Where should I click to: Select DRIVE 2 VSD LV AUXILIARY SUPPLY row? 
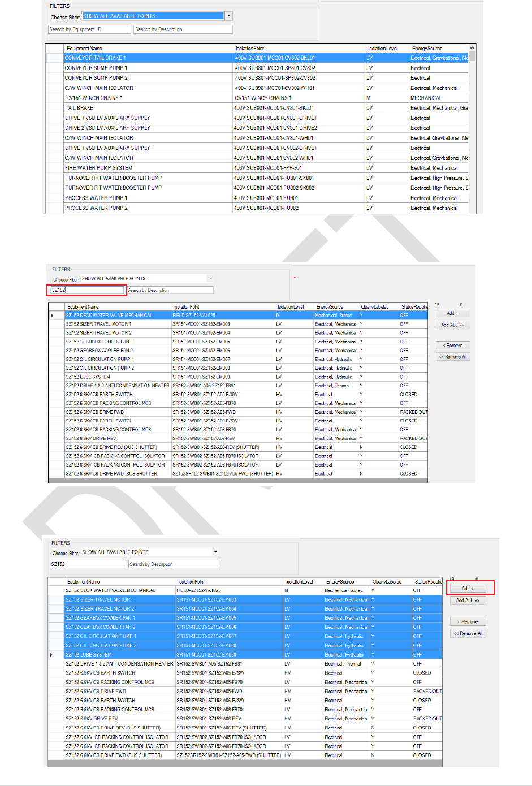click(x=257, y=128)
